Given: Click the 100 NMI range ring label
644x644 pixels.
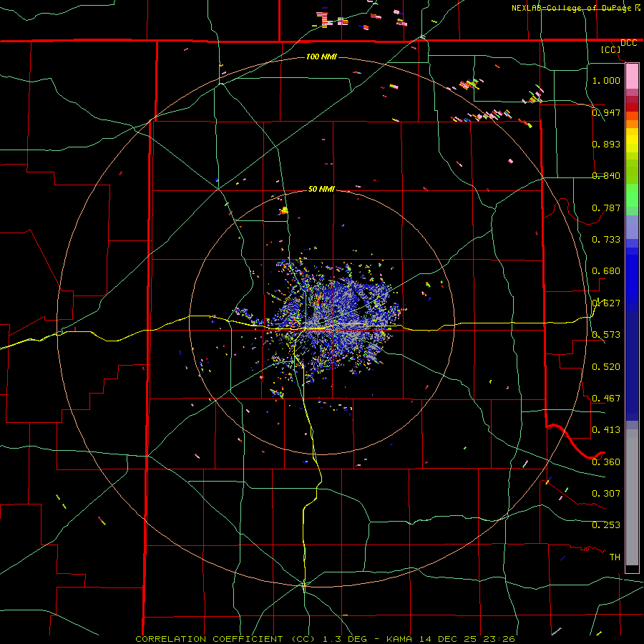Looking at the screenshot, I should 321,57.
